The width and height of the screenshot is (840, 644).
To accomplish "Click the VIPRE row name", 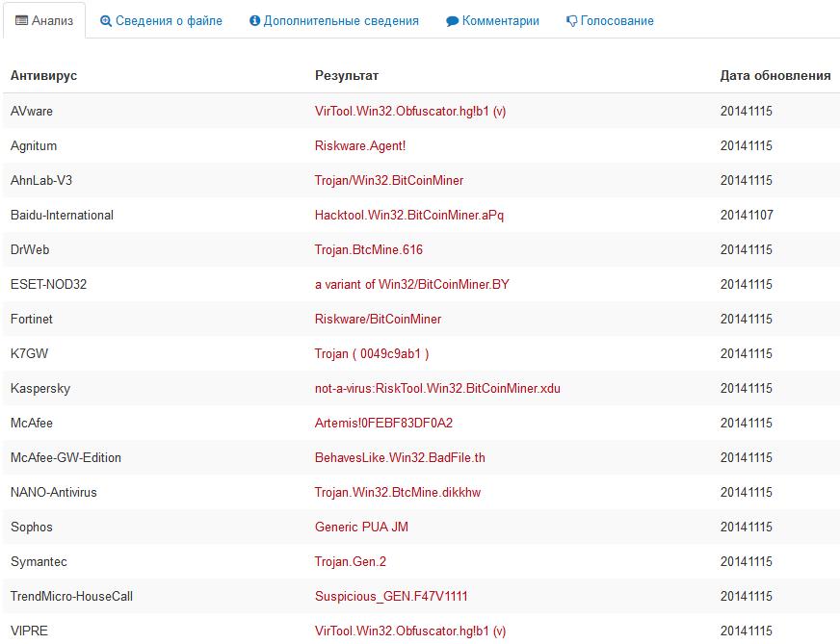I will 30,631.
